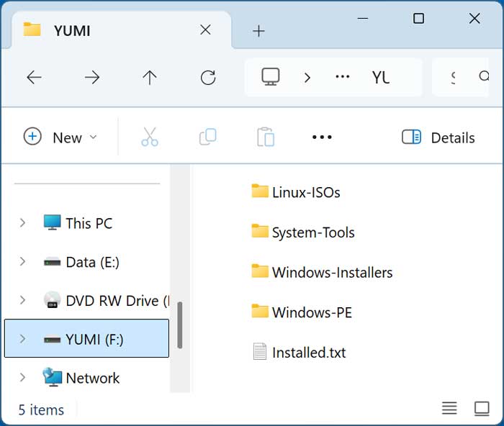
Task: Switch to large thumbnails view icon
Action: (x=482, y=409)
